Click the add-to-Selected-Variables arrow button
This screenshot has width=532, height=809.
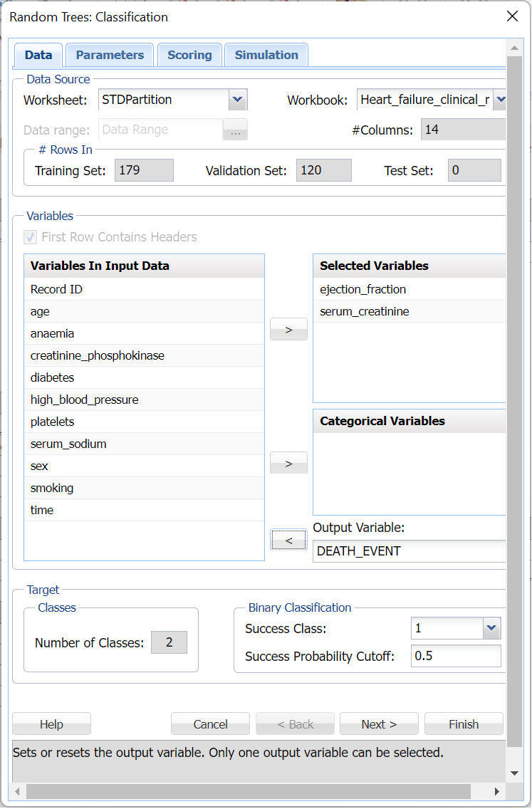pos(288,330)
